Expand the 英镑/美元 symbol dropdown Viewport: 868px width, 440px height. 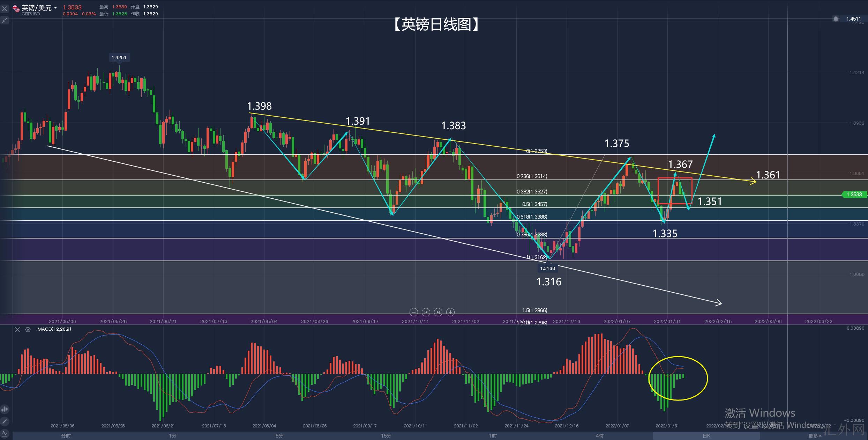click(55, 8)
